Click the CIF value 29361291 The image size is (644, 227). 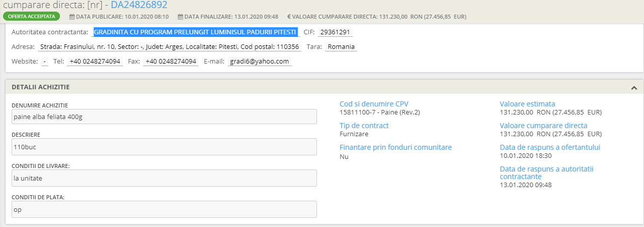click(x=336, y=32)
